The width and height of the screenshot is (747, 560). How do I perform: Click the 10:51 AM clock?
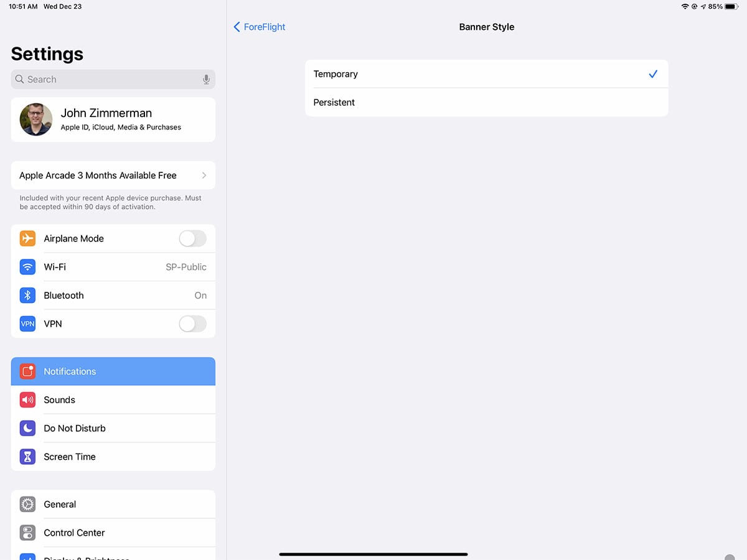click(x=23, y=6)
